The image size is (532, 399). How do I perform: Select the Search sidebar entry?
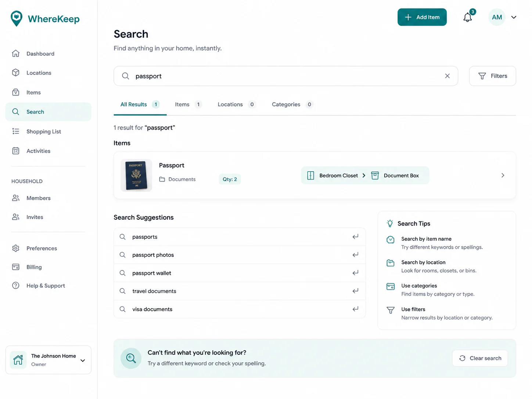click(x=48, y=112)
